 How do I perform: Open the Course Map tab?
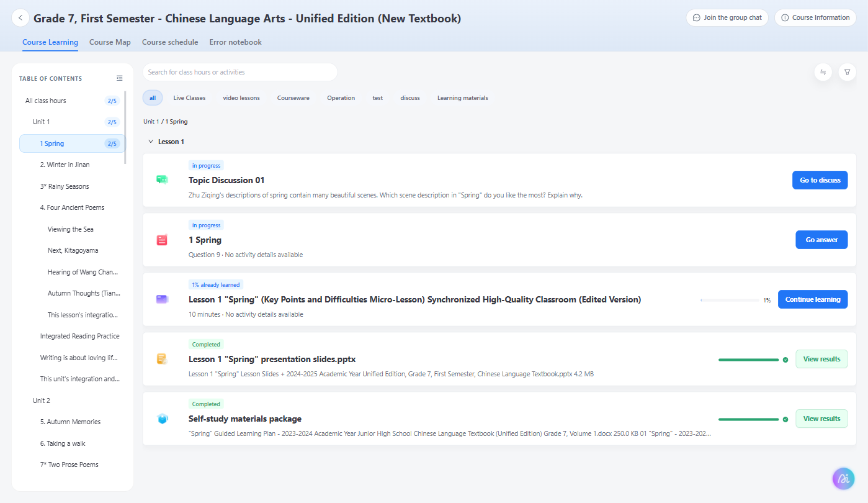(110, 42)
